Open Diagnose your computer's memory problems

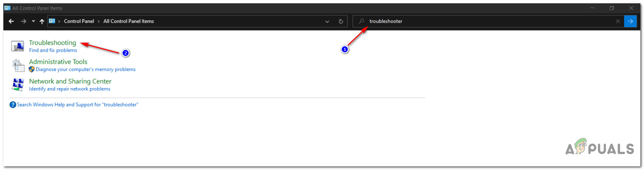(85, 69)
